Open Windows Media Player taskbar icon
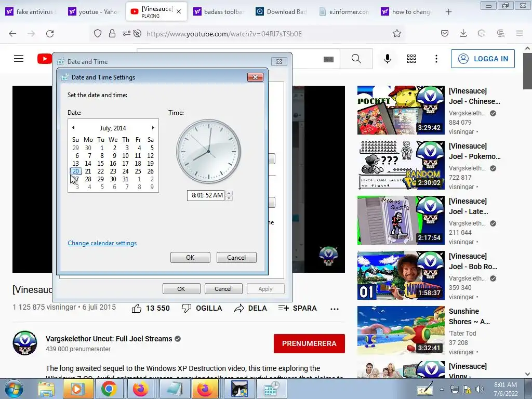 (77, 389)
